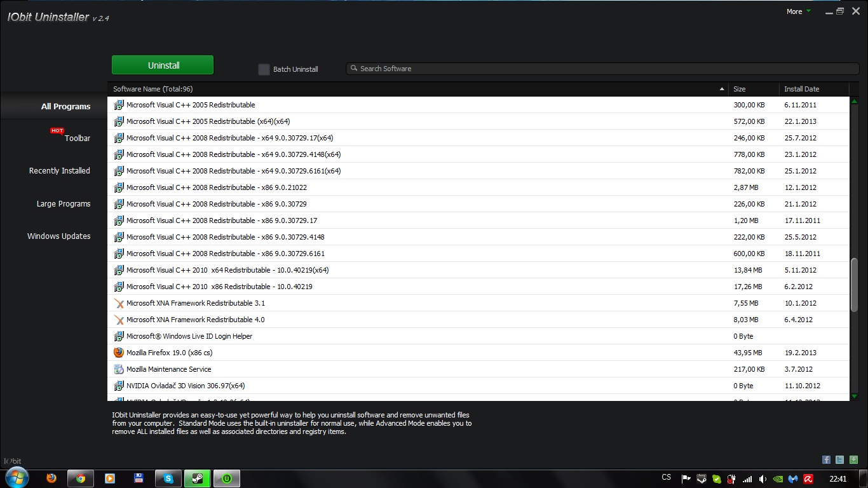868x488 pixels.
Task: Launch Firefox from the taskbar
Action: coord(51,478)
